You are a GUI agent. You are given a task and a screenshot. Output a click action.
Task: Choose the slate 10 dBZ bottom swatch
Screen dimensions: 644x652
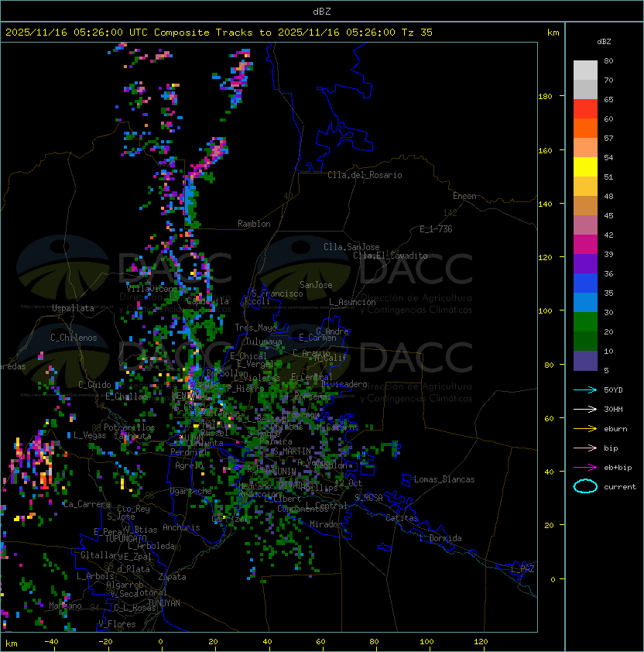pos(585,361)
